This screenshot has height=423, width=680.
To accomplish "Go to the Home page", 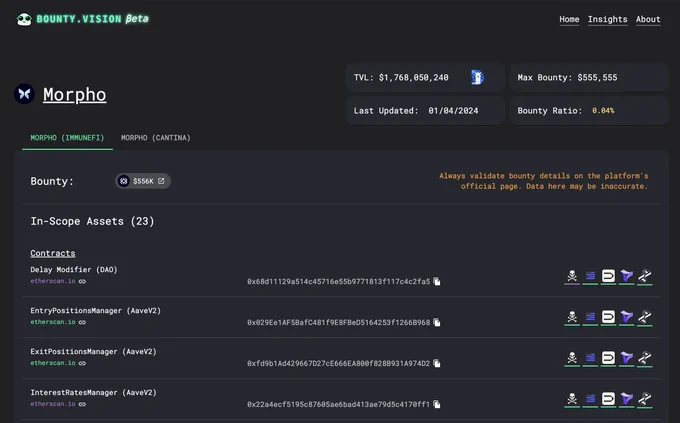I will click(x=569, y=19).
